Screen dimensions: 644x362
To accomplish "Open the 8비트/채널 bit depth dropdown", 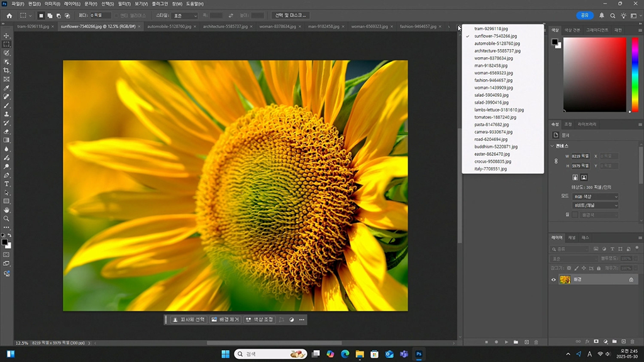I will point(595,206).
